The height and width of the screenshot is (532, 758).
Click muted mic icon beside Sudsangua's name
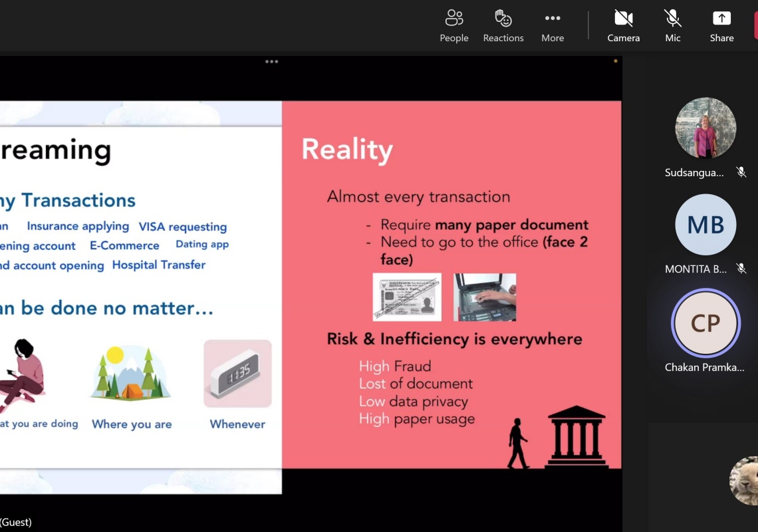coord(741,172)
